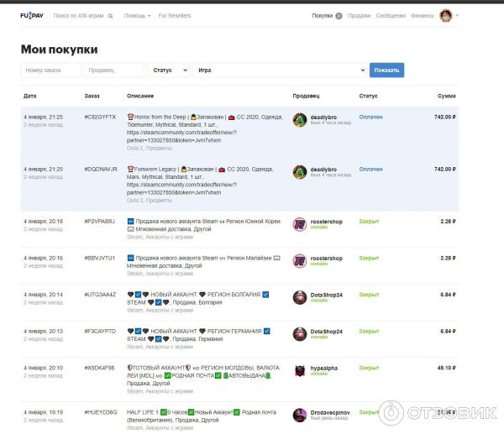
Task: Open the Статус filter dropdown
Action: 168,71
